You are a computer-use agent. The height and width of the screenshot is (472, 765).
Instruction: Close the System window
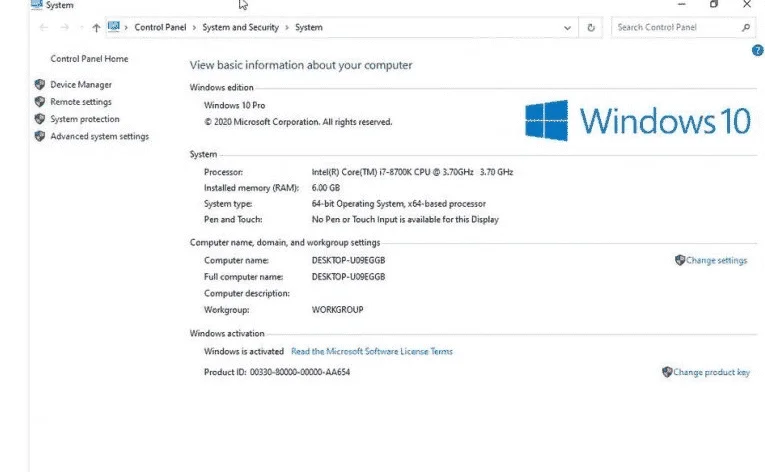pyautogui.click(x=746, y=4)
